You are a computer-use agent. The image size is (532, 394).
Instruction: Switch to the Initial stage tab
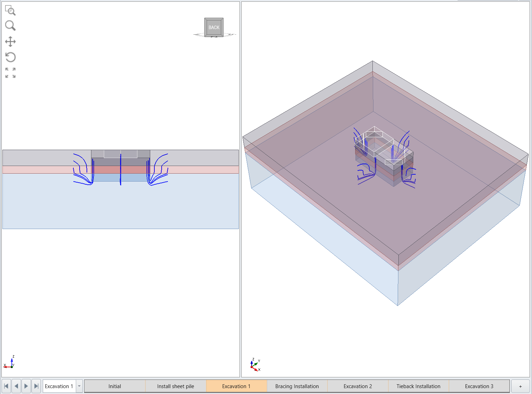115,386
